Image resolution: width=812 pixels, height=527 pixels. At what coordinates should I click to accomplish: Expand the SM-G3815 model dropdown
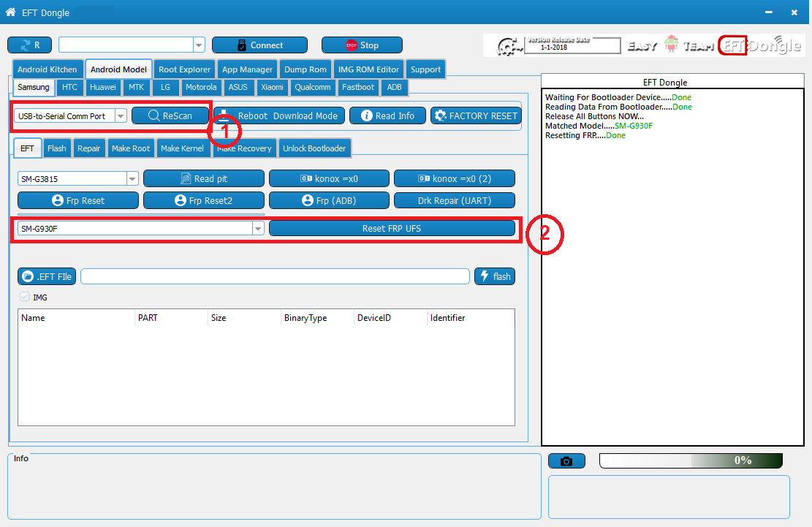pyautogui.click(x=132, y=178)
